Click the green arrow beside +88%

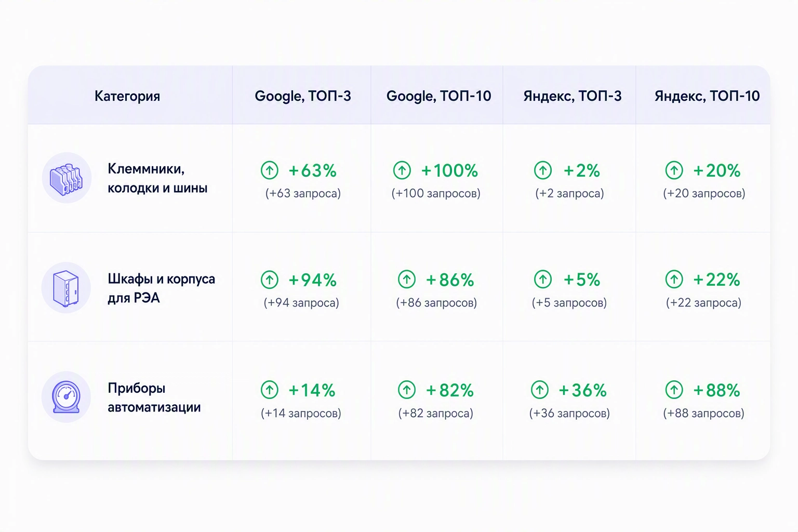pyautogui.click(x=674, y=390)
